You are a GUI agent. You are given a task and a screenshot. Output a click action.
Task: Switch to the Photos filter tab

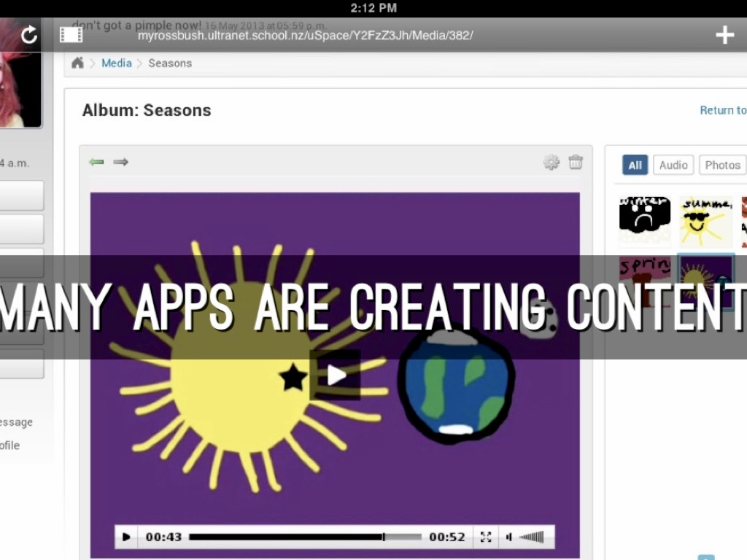click(722, 166)
